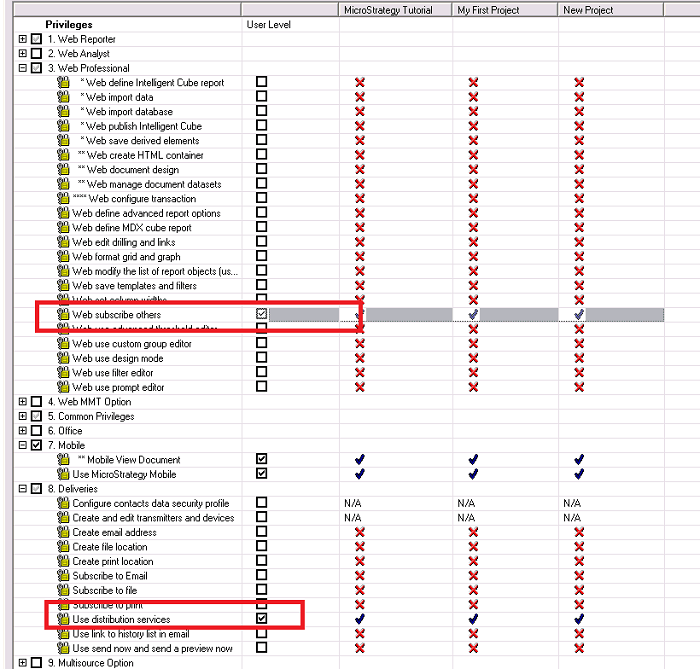Expand the 2. Web Analyst group
The width and height of the screenshot is (700, 669).
click(23, 54)
